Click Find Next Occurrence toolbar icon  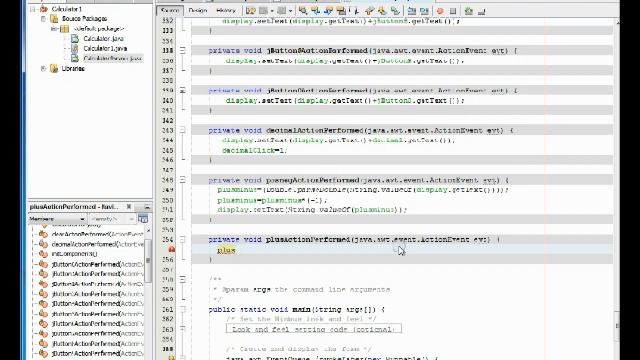[x=328, y=11]
